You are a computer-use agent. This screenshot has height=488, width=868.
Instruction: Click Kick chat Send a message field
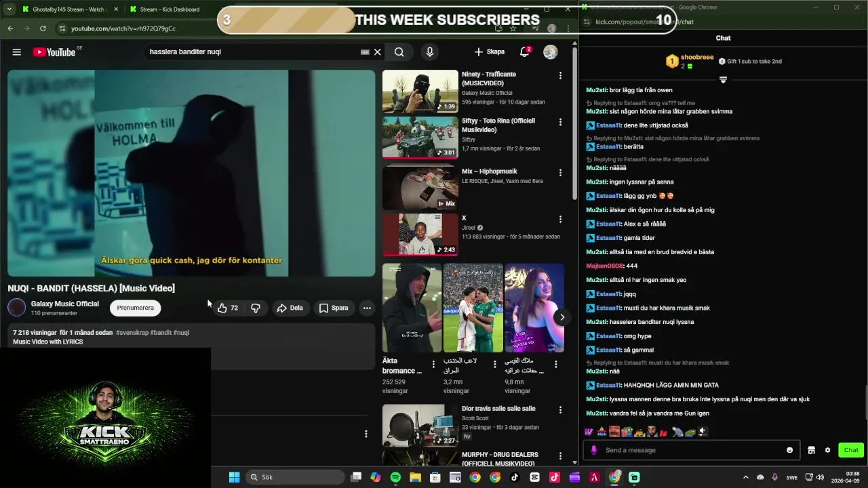[692, 450]
